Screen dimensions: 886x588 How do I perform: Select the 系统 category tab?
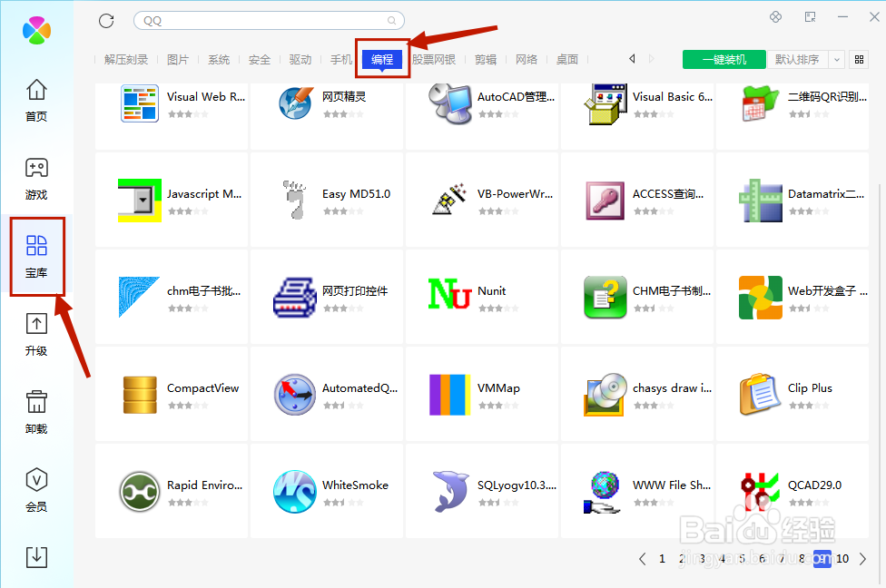(x=219, y=59)
